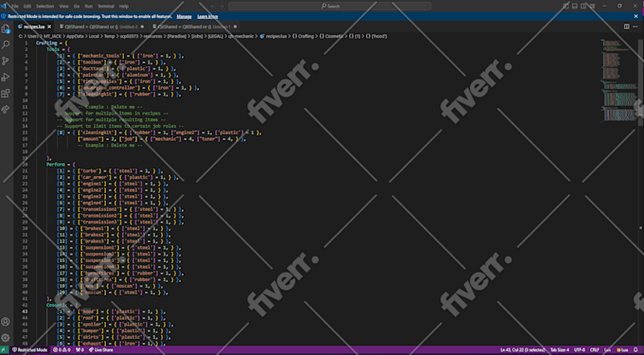The width and height of the screenshot is (644, 355).
Task: Click Restricted Mode in the status bar
Action: pyautogui.click(x=29, y=350)
